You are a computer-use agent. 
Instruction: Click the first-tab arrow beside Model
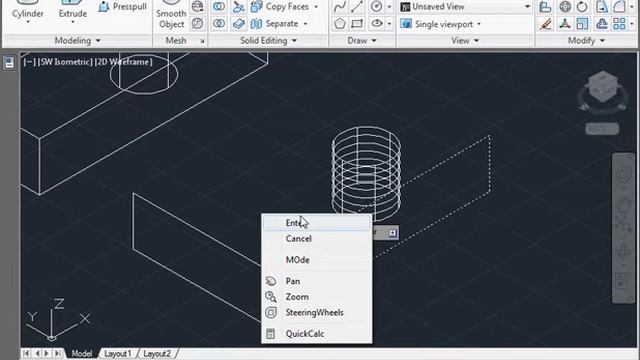pos(26,353)
